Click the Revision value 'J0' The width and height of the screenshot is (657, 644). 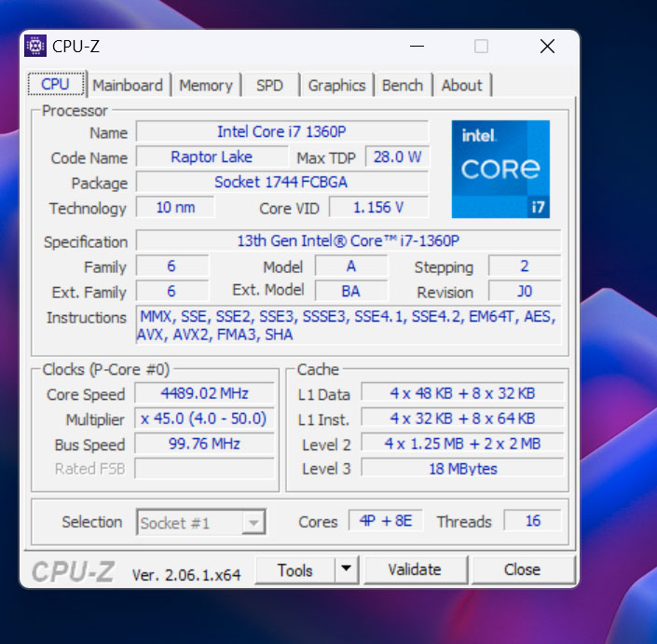pyautogui.click(x=525, y=291)
